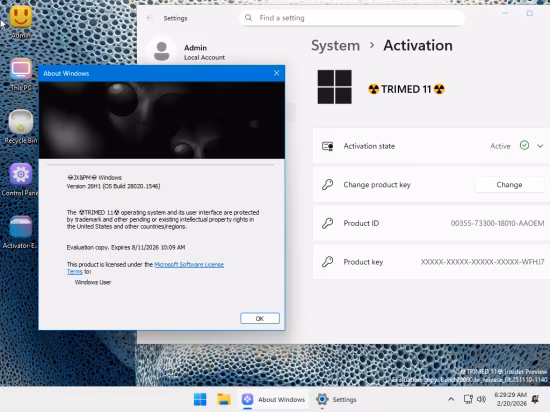Open the Microsoft Software License link
Viewport: 550px width, 412px height.
[189, 264]
